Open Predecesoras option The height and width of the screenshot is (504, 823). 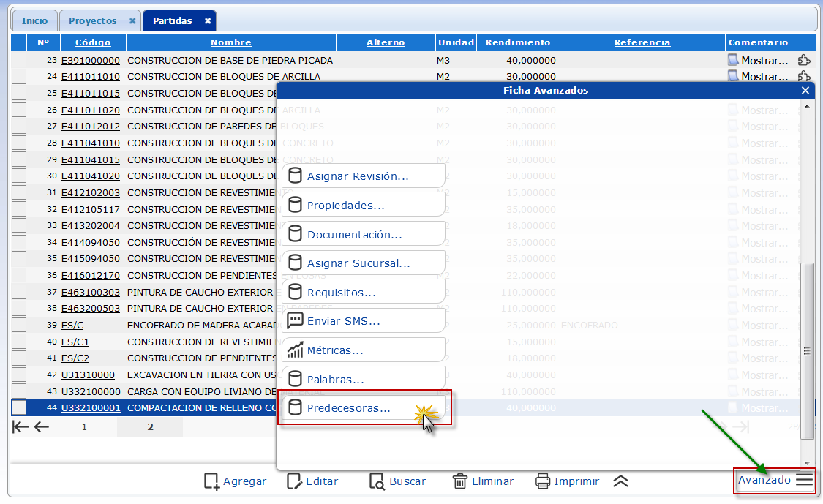coord(363,408)
